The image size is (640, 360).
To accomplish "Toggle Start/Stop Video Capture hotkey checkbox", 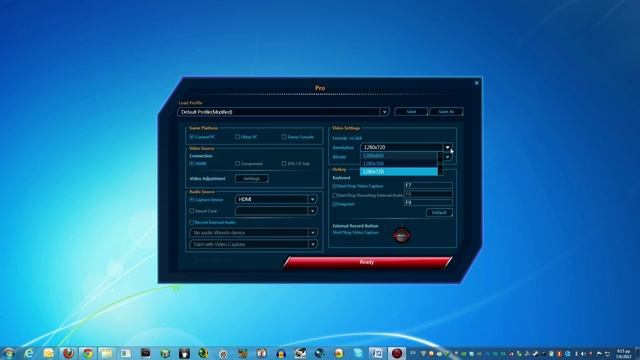I will click(x=335, y=186).
